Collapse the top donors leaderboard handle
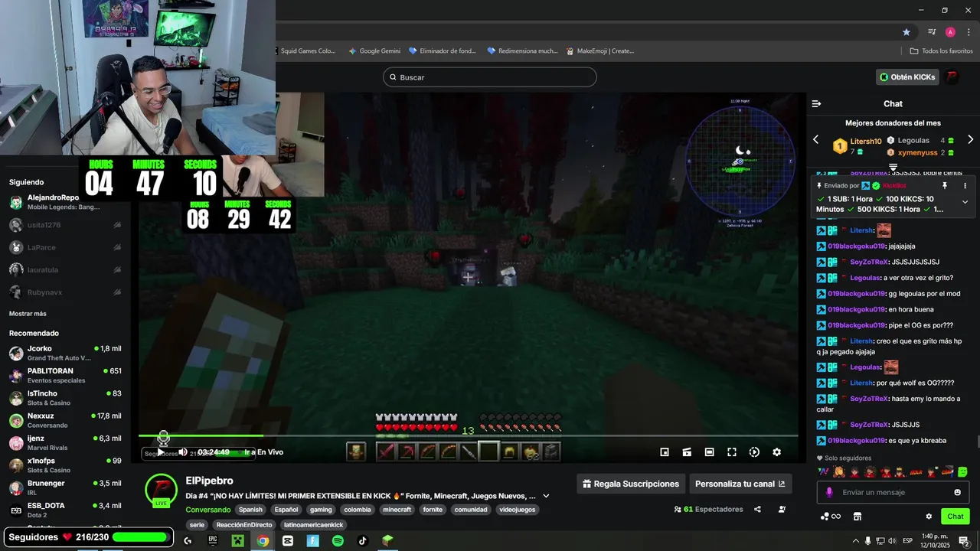 (x=893, y=166)
